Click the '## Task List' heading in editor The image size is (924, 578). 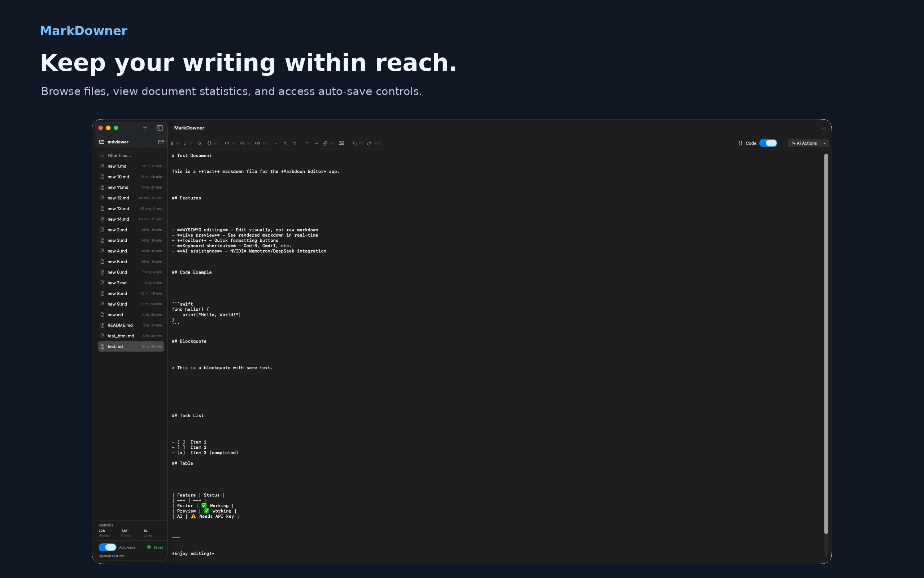[x=188, y=415]
